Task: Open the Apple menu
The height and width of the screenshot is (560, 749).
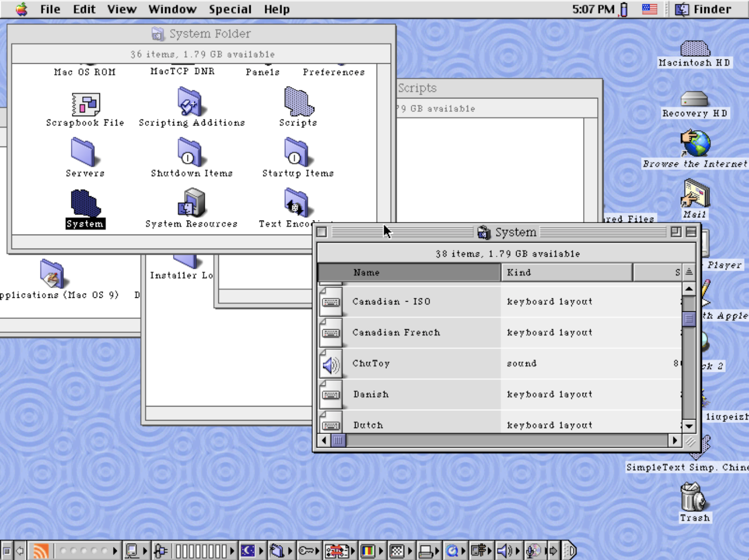Action: (x=21, y=9)
